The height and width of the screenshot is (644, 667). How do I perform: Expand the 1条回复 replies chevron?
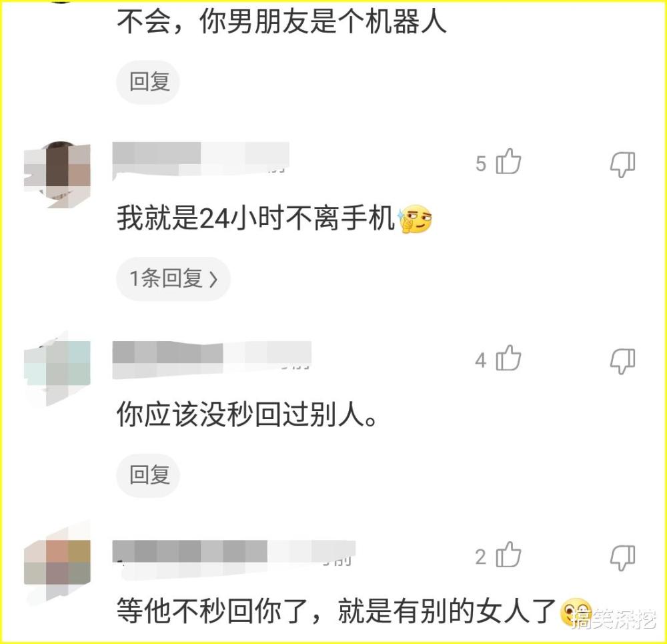[173, 279]
